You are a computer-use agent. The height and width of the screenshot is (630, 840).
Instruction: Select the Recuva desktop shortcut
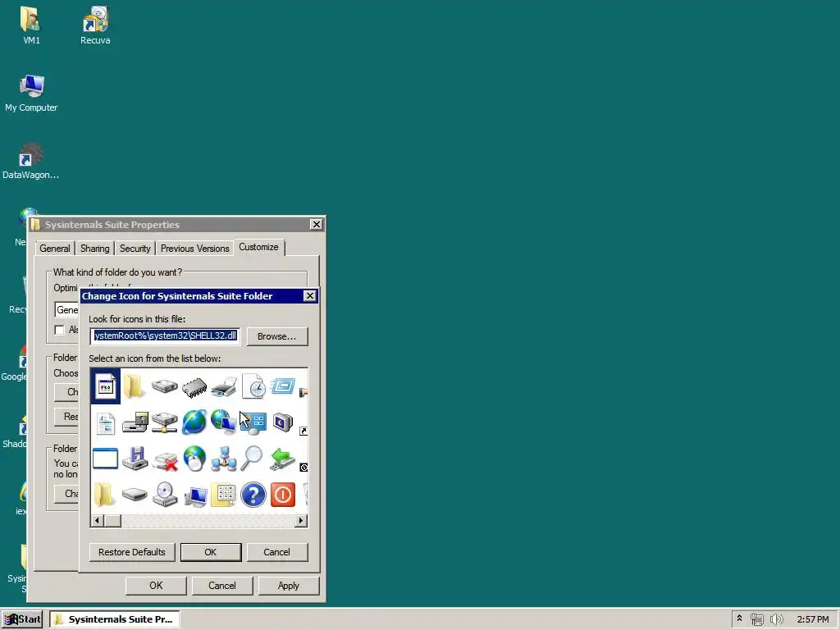[95, 25]
